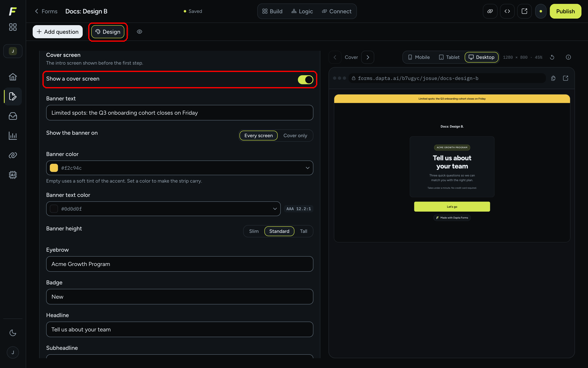Screen dimensions: 588x368
Task: Open preview URL in external window
Action: 565,78
